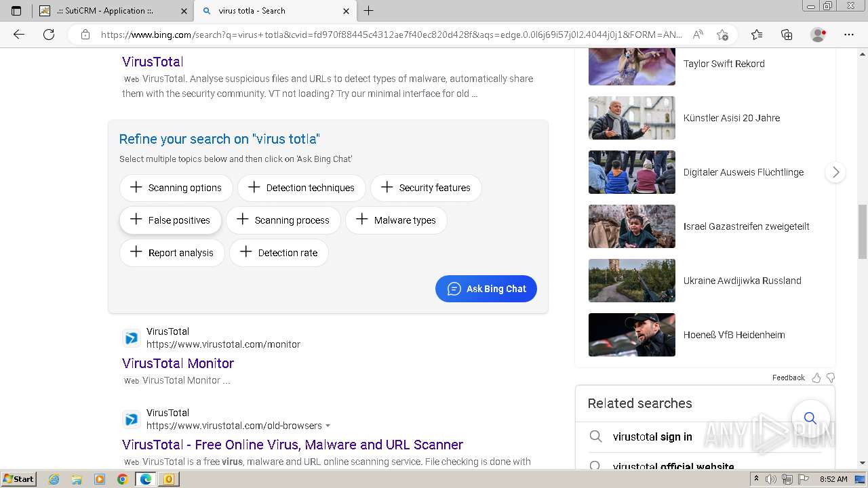Viewport: 868px width, 488px height.
Task: Open the VirusTotal result title
Action: [x=153, y=62]
